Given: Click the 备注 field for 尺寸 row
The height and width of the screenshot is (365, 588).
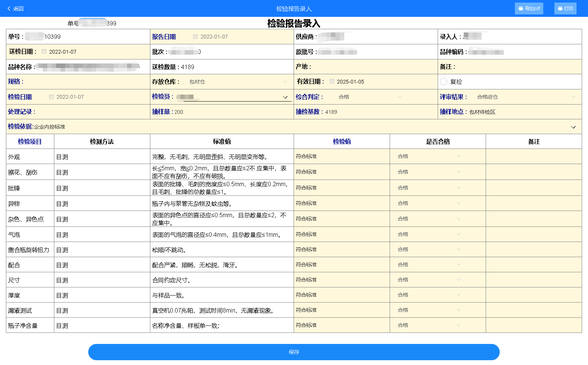Looking at the screenshot, I should (533, 280).
